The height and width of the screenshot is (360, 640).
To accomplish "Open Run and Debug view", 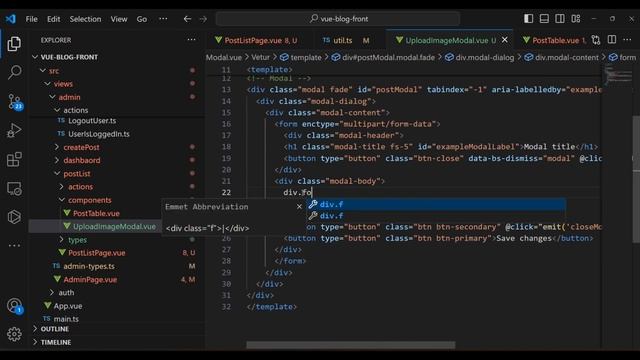I will click(x=14, y=131).
